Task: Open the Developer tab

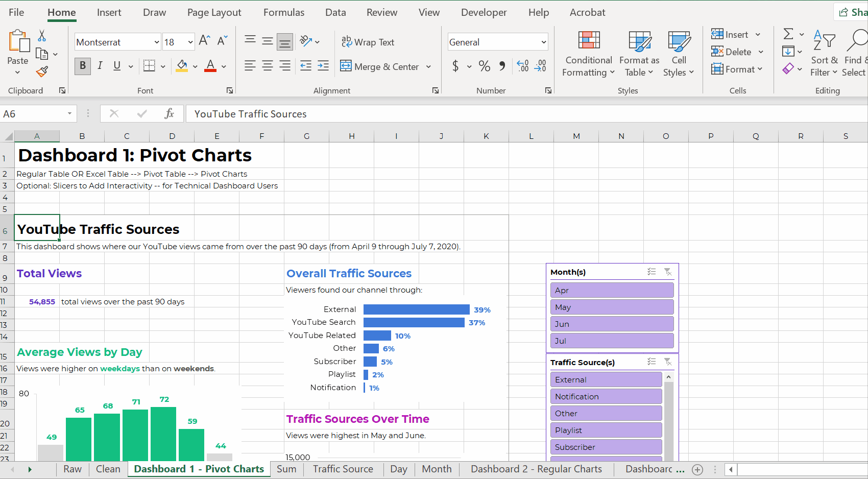Action: (x=484, y=12)
